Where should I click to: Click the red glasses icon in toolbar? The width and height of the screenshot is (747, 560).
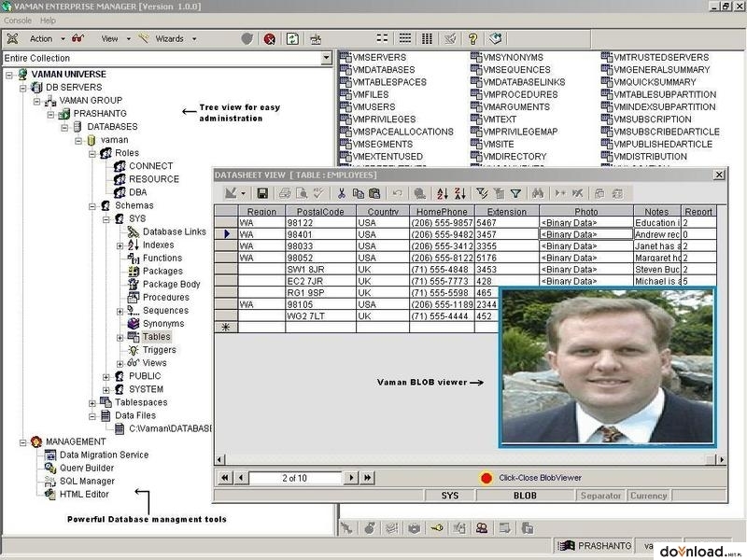(x=78, y=38)
